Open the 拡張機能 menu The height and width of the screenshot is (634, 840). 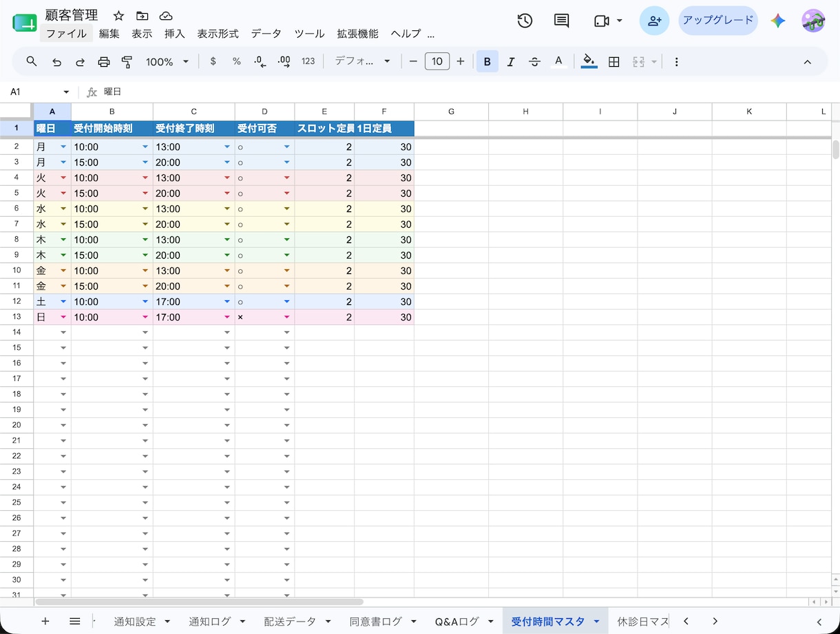(x=357, y=33)
